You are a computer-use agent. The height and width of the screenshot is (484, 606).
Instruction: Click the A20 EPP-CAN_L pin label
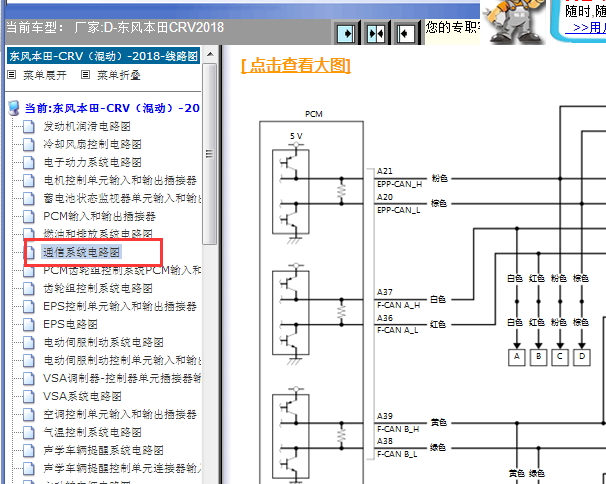pyautogui.click(x=398, y=203)
